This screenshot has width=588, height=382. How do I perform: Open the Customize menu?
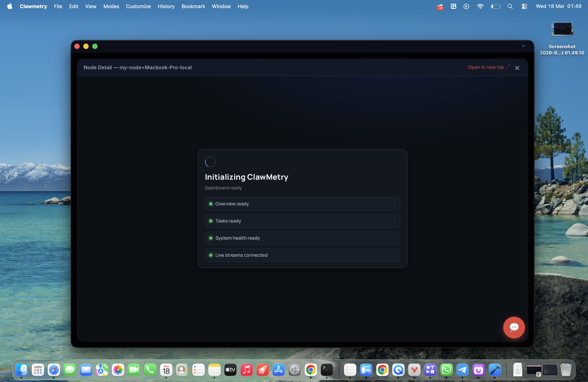tap(138, 6)
